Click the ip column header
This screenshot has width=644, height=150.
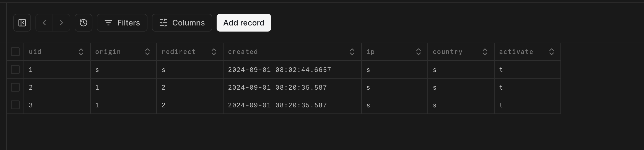(371, 52)
